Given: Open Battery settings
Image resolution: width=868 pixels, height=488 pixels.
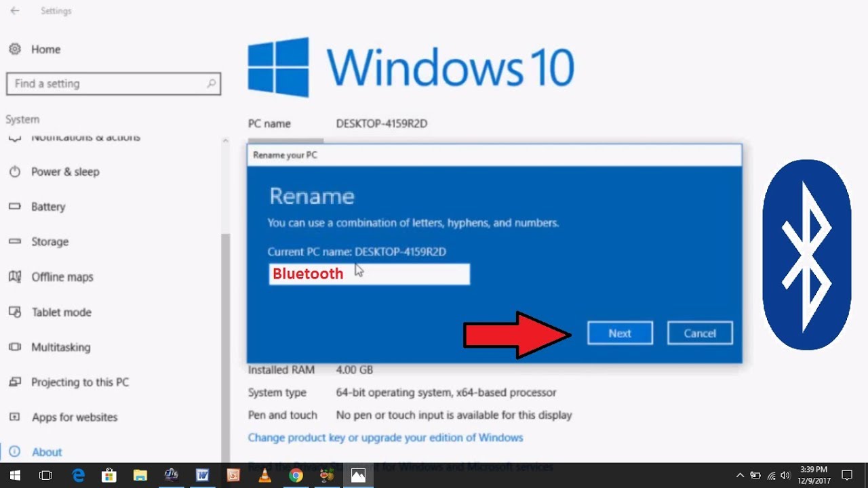Looking at the screenshot, I should (48, 207).
